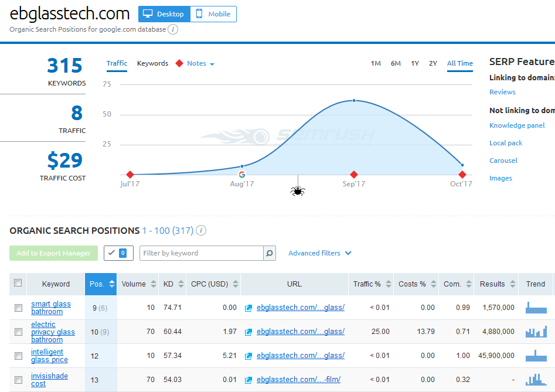Click the Aug'17 data point on the traffic chart
This screenshot has width=555, height=392.
point(242,166)
